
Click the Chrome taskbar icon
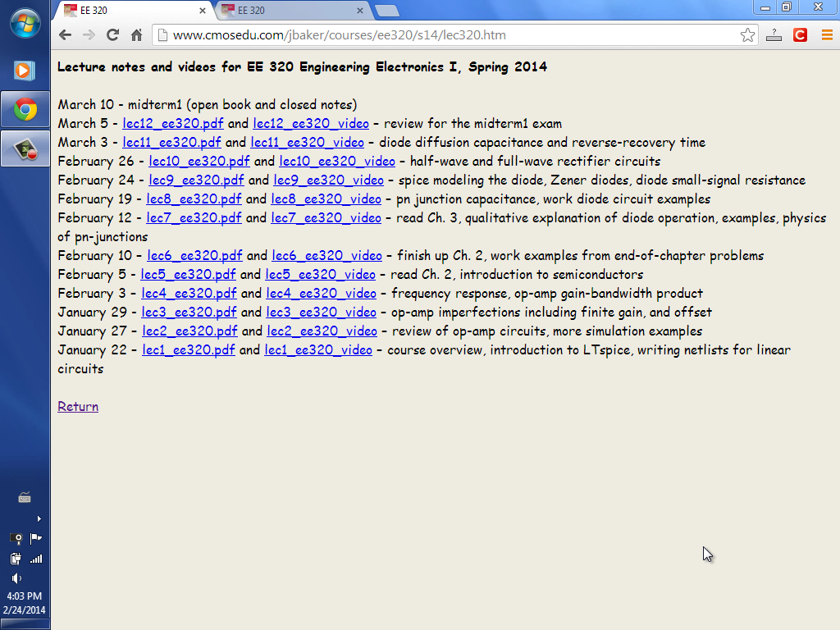point(25,110)
